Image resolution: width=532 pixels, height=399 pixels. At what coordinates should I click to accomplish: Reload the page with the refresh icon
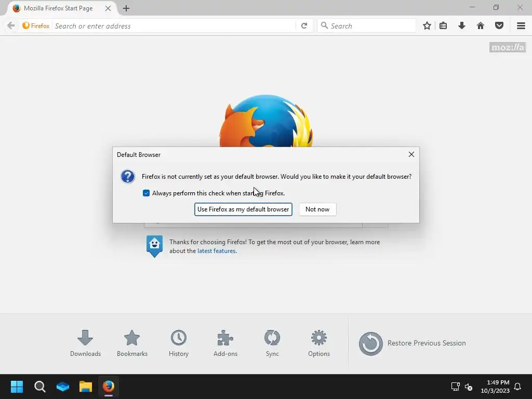point(304,26)
